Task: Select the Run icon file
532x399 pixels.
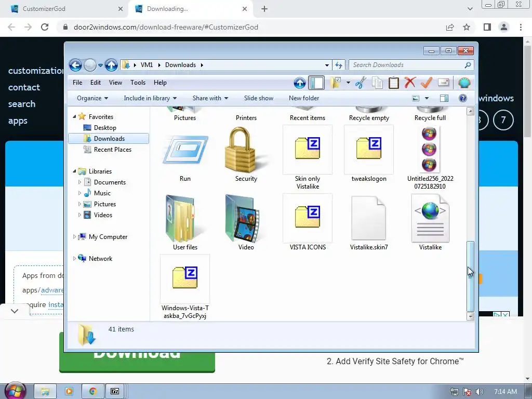Action: (x=185, y=154)
